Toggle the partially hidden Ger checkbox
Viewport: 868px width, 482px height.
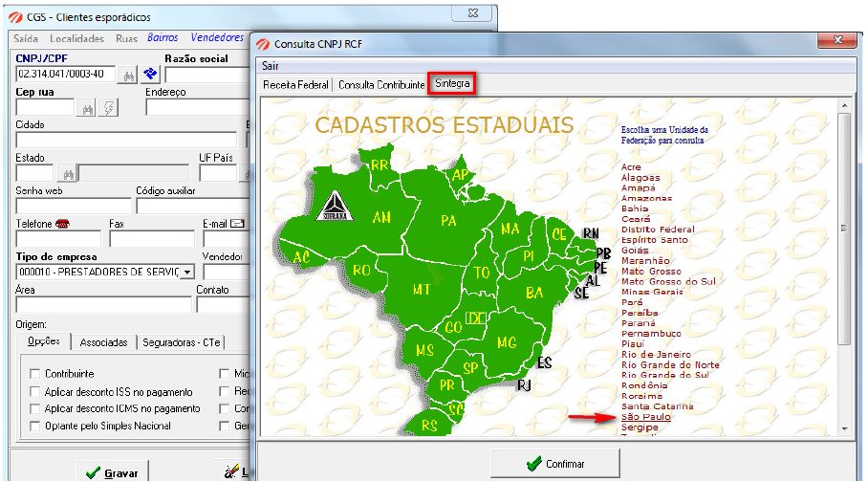[x=225, y=426]
